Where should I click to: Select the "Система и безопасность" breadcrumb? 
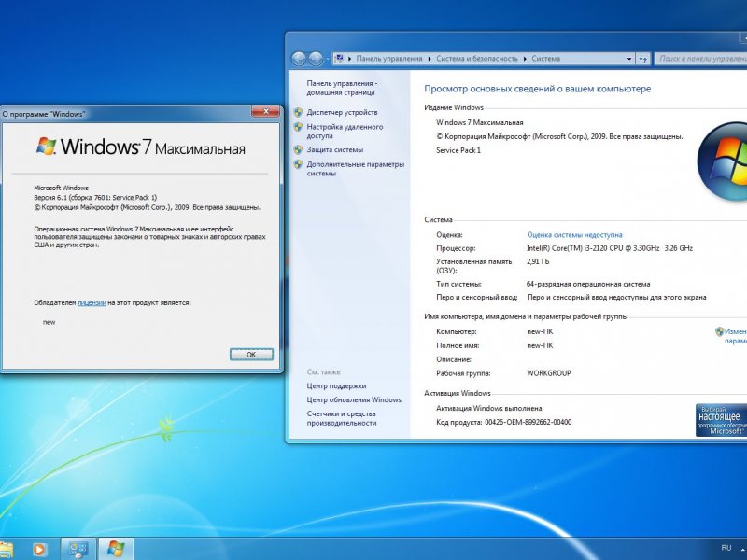tap(477, 59)
